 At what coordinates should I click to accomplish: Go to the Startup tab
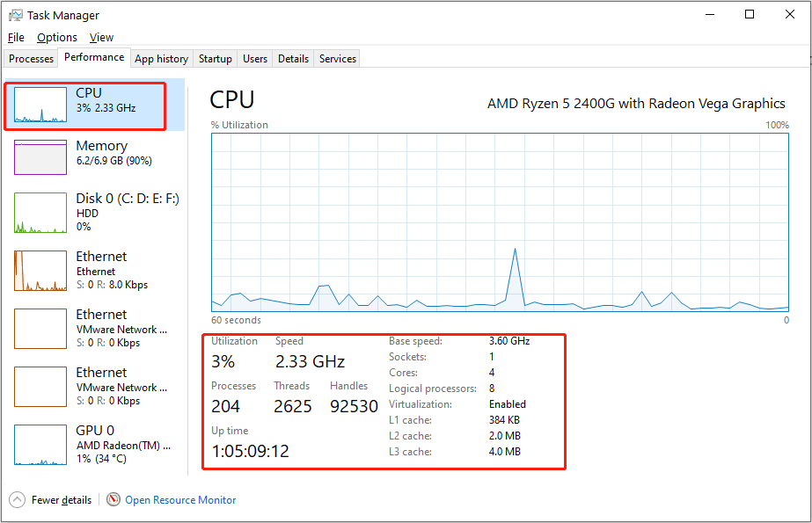click(216, 59)
